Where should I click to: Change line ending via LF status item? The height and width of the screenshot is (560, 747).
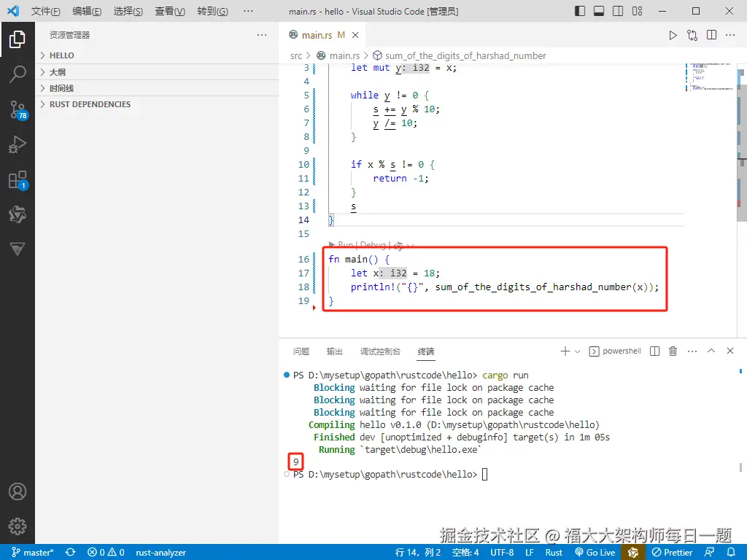point(530,553)
